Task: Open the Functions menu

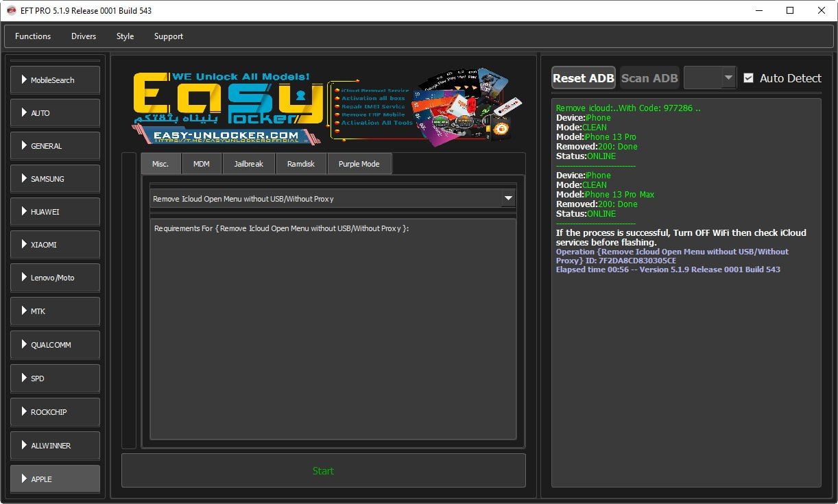Action: [33, 36]
